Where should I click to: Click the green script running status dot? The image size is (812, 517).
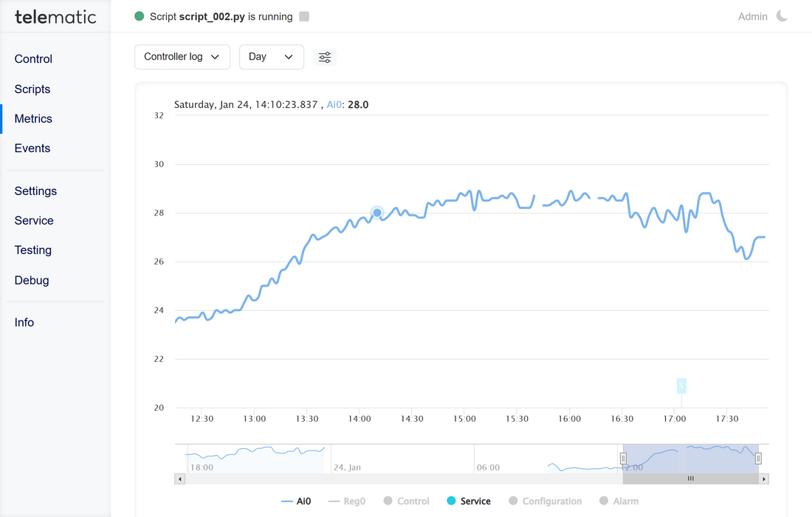[140, 16]
